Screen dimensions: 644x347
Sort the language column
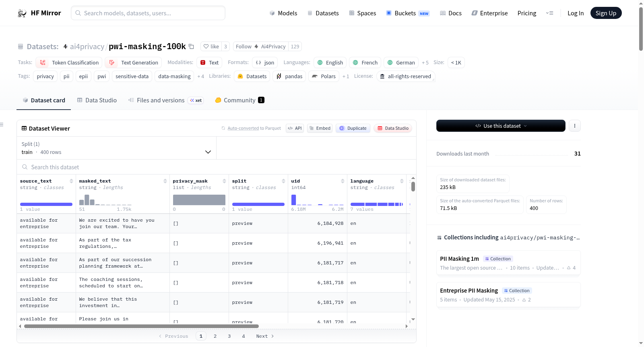point(402,181)
